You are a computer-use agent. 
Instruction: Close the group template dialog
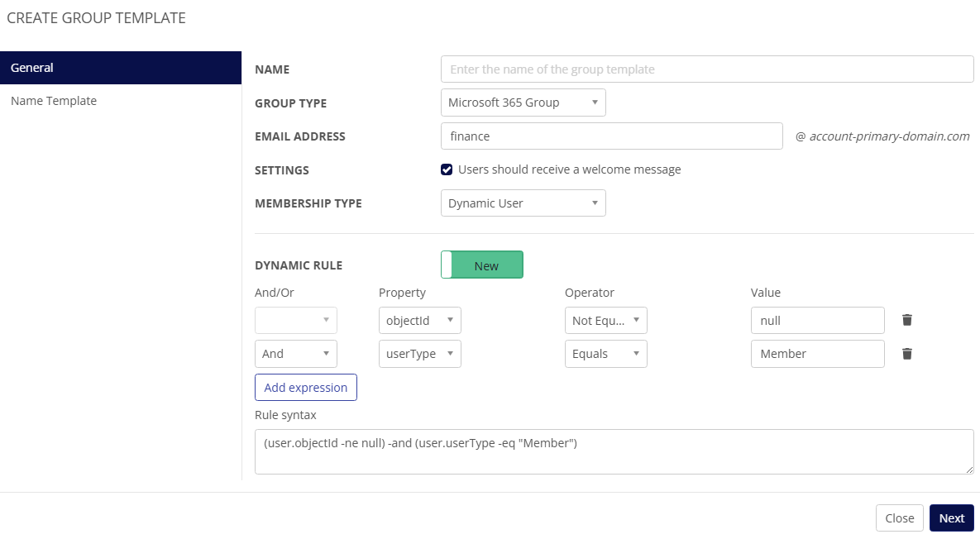[x=899, y=518]
